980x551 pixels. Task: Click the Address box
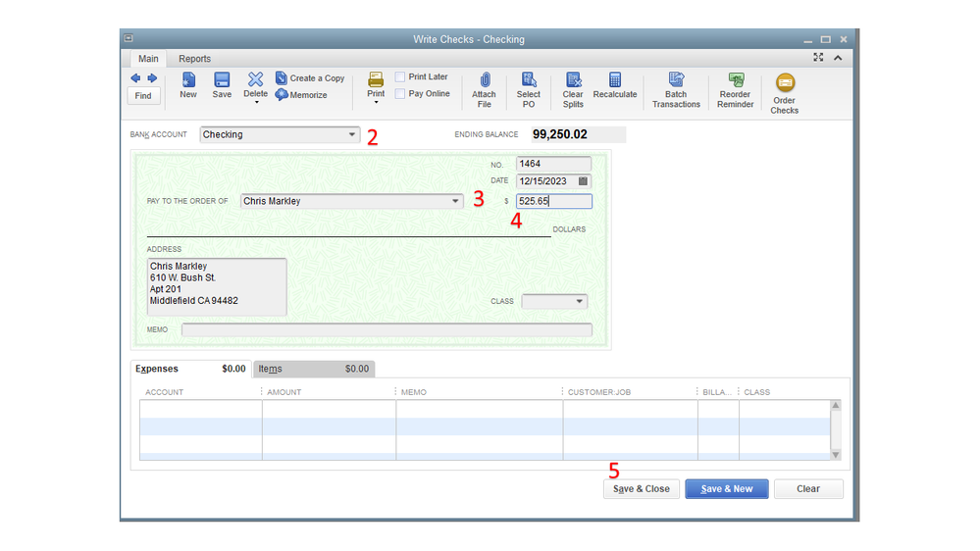coord(216,286)
